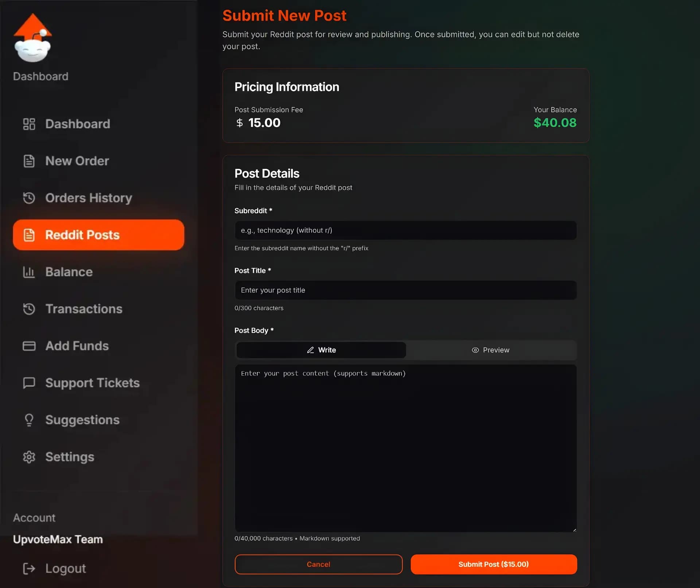Open the Balance page

click(98, 272)
